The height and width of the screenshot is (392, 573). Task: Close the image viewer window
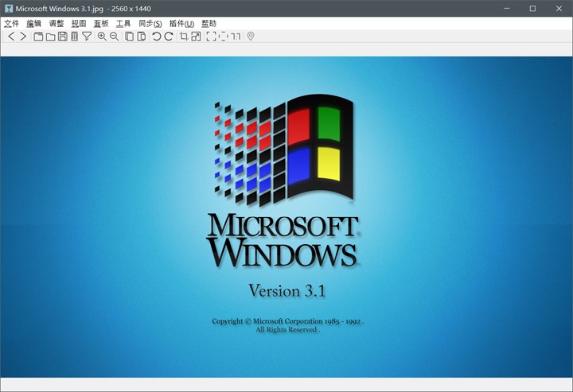point(559,9)
